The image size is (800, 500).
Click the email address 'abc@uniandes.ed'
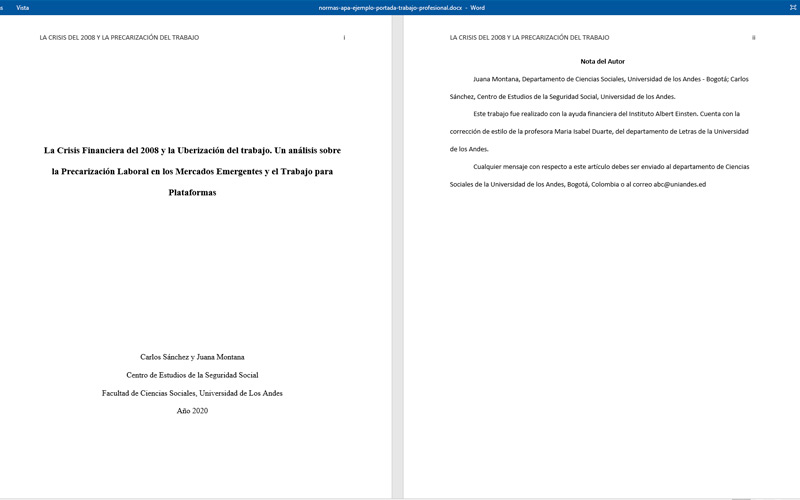tap(680, 184)
